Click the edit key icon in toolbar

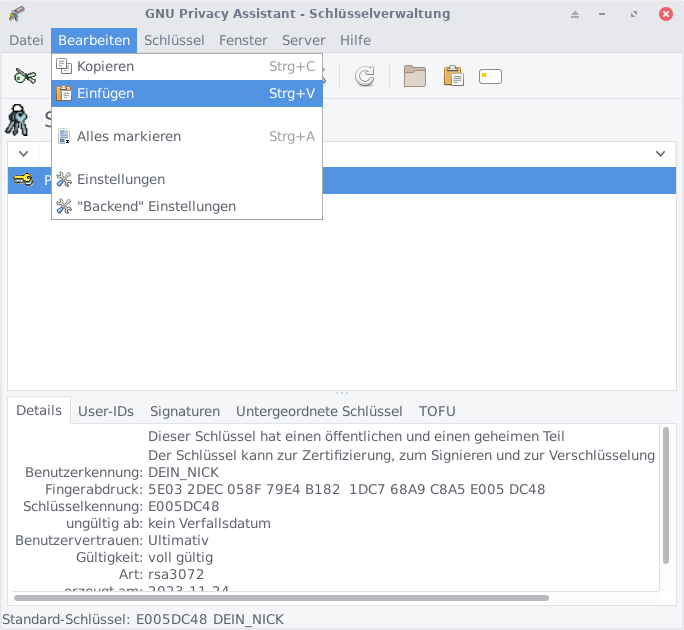[25, 77]
